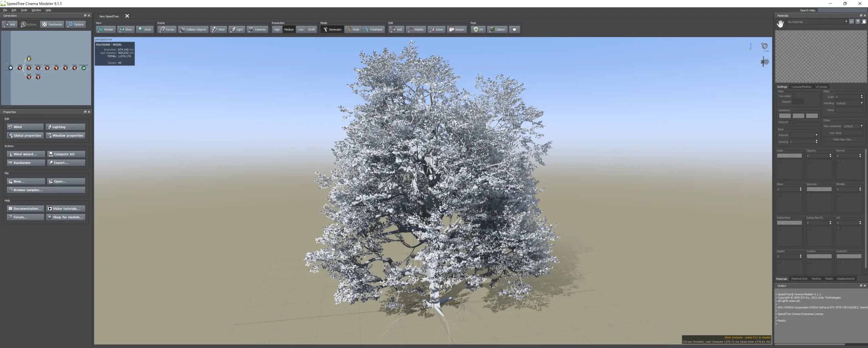
Task: Select Collision Objects in Scene toolbar
Action: (x=193, y=29)
